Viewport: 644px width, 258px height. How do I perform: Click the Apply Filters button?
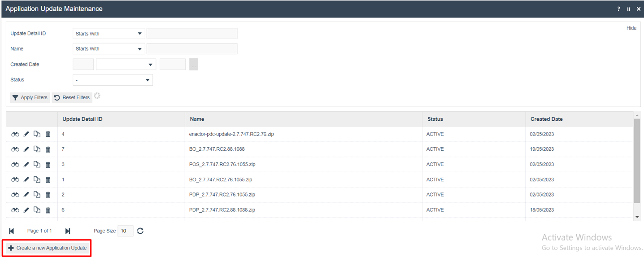[x=30, y=97]
